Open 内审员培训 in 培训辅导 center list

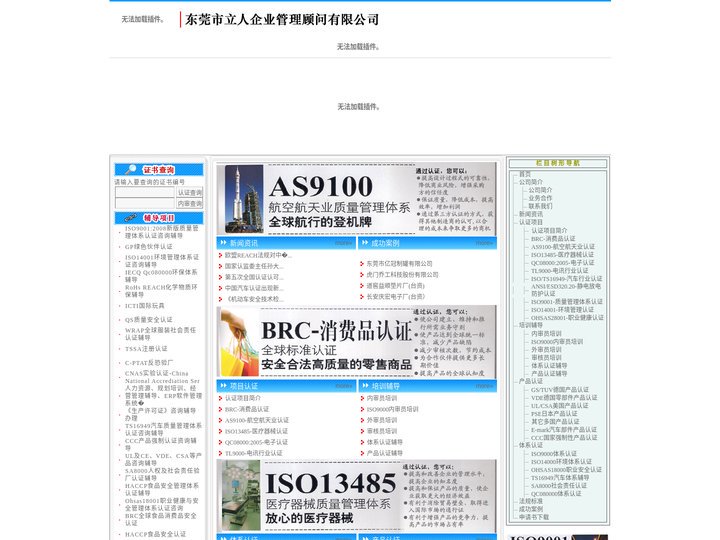[x=382, y=398]
